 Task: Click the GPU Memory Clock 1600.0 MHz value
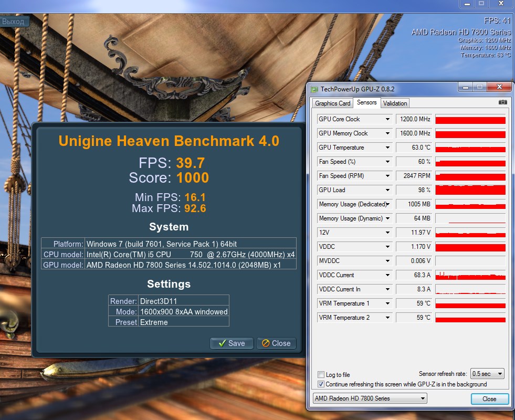point(415,133)
